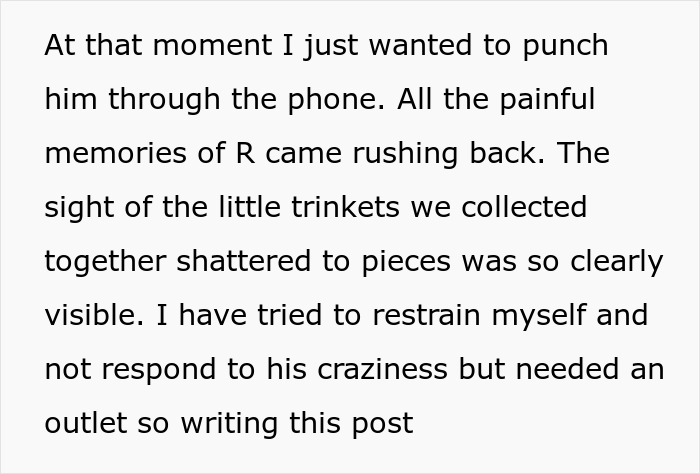Image resolution: width=700 pixels, height=474 pixels.
Task: Click the word "clearly" at line end
Action: click(x=617, y=262)
